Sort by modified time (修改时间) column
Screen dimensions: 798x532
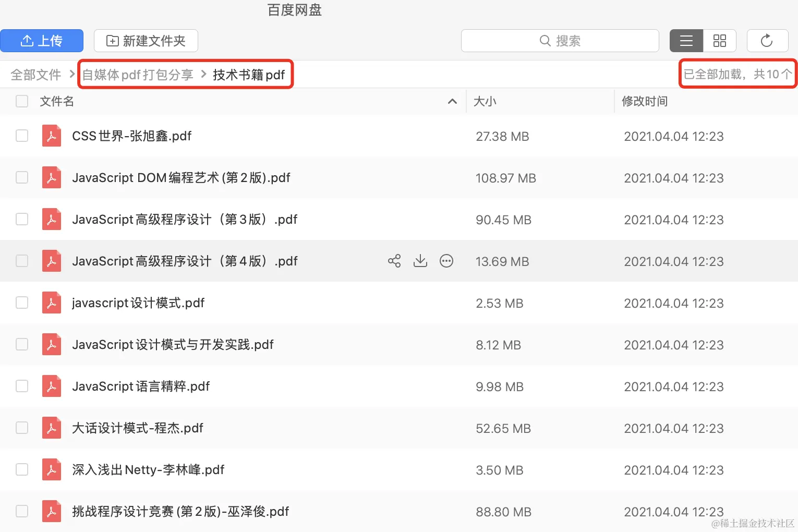[645, 101]
